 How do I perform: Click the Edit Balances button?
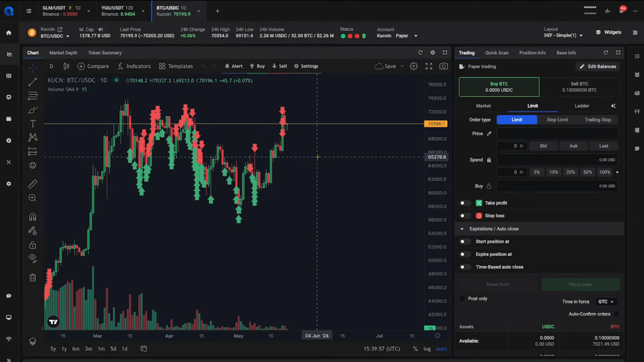point(597,67)
